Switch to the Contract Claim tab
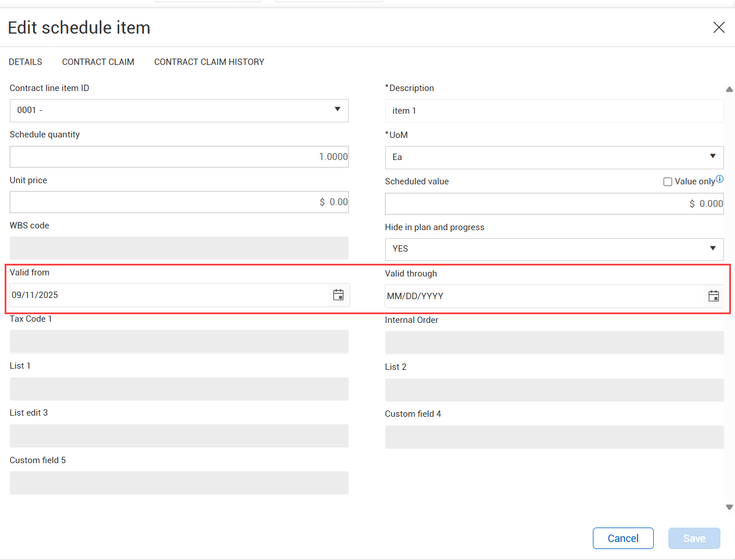Screen dimensions: 735x560 click(x=98, y=62)
